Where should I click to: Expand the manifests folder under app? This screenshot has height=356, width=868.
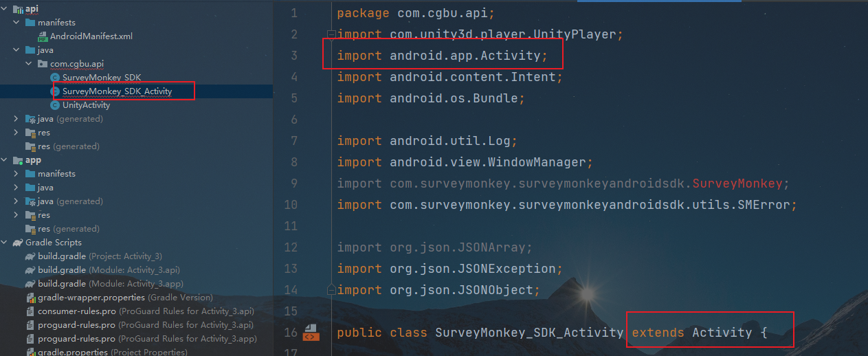(x=17, y=174)
